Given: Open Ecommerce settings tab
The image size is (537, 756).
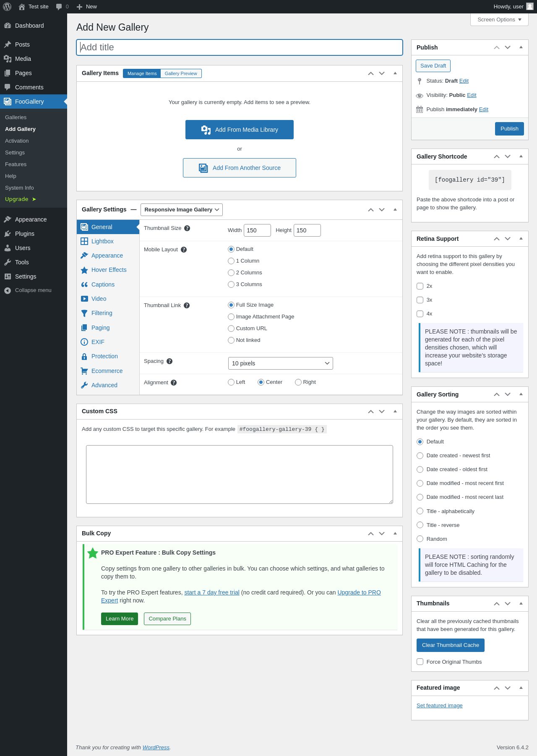Looking at the screenshot, I should tap(108, 371).
